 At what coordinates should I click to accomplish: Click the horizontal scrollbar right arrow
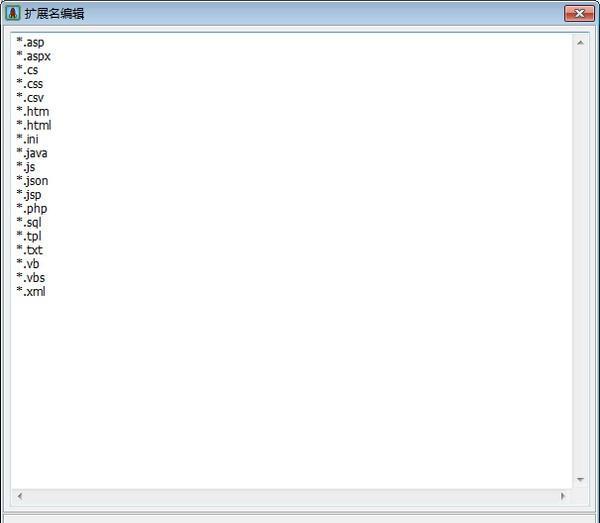562,496
